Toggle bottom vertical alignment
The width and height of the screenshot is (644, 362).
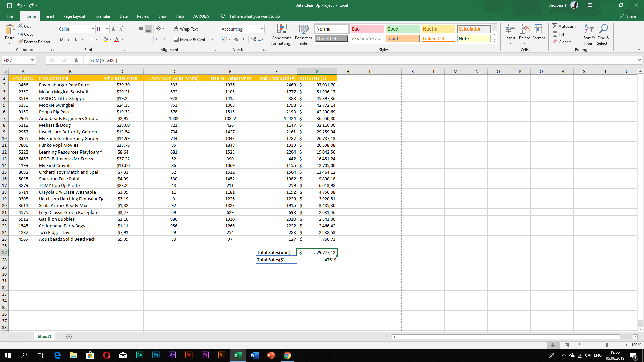point(148,29)
